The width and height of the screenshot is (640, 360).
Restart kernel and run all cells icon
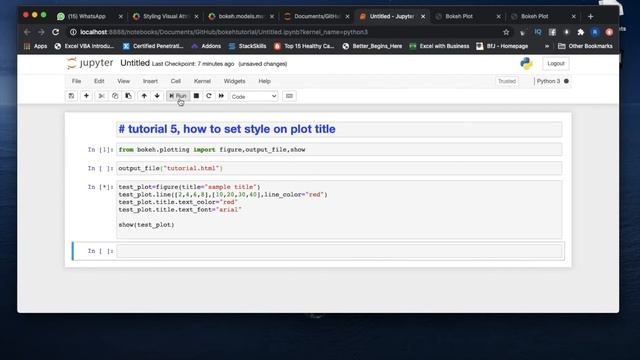pos(221,96)
